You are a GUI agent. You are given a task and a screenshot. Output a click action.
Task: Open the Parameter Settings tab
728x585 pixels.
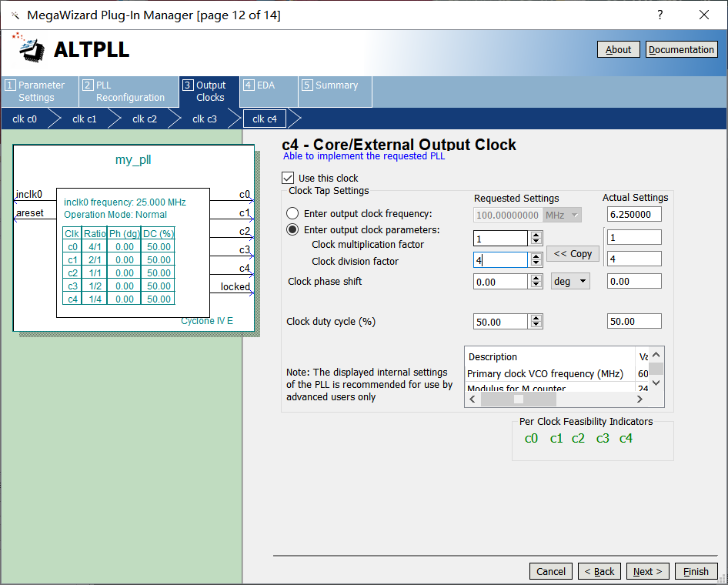click(x=39, y=92)
